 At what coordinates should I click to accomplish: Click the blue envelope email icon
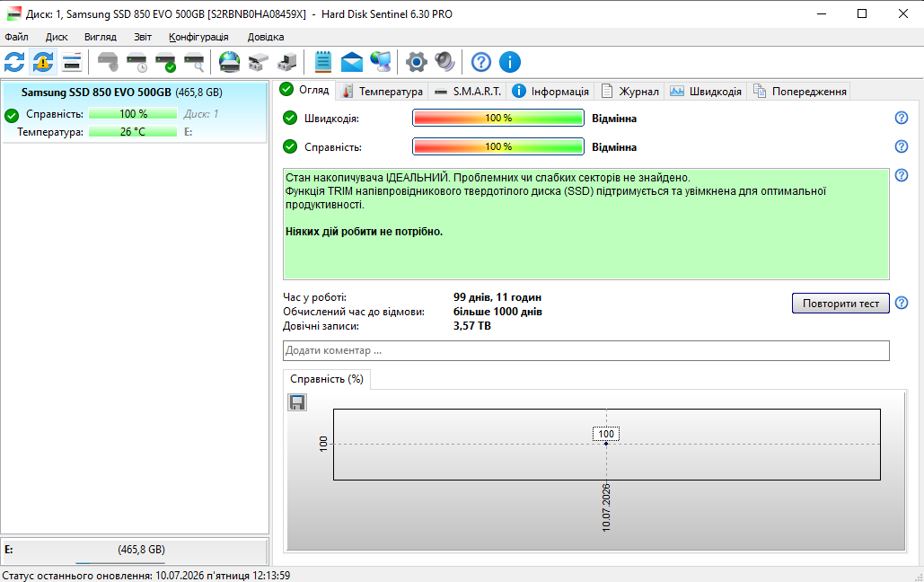(352, 62)
